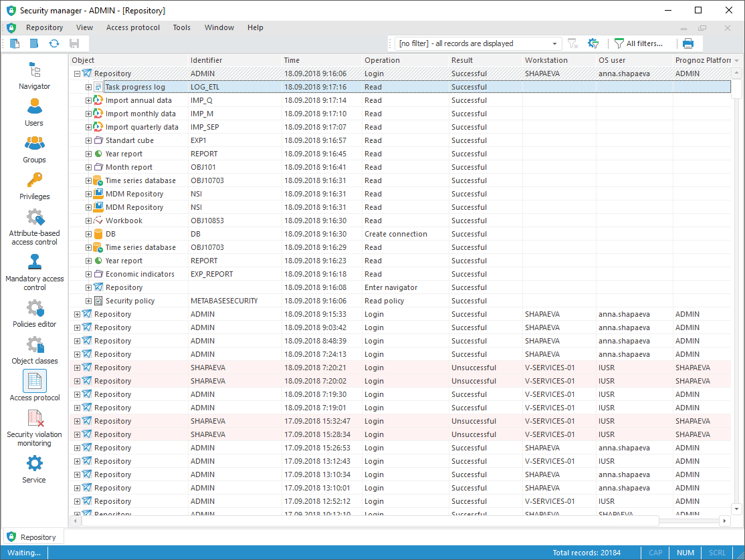745x560 pixels.
Task: Open Security violation monitoring
Action: (x=34, y=428)
